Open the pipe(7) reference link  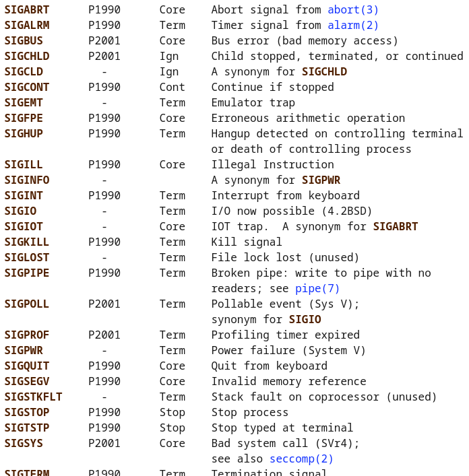(x=317, y=288)
